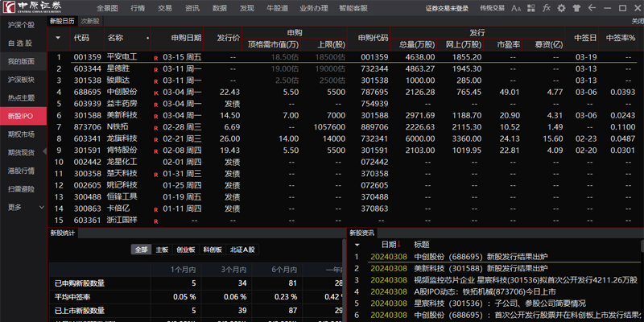The height and width of the screenshot is (322, 644).
Task: Click the back arrow icon
Action: pos(592,8)
